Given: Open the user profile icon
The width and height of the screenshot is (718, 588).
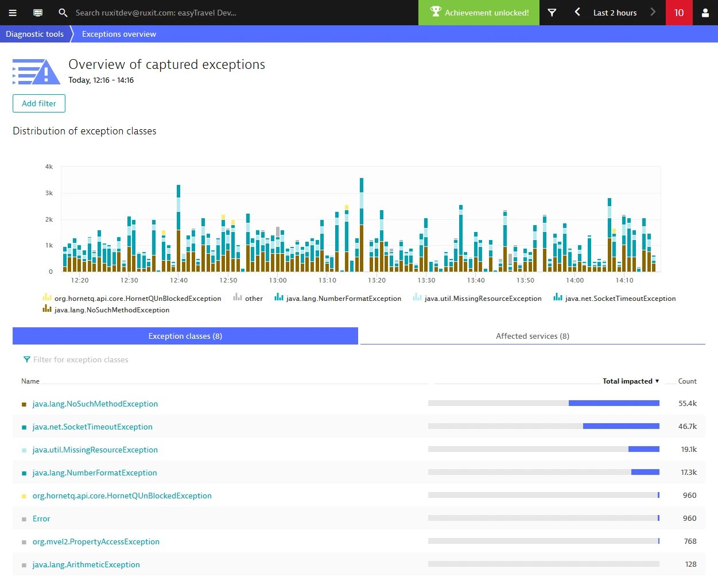Looking at the screenshot, I should tap(705, 13).
